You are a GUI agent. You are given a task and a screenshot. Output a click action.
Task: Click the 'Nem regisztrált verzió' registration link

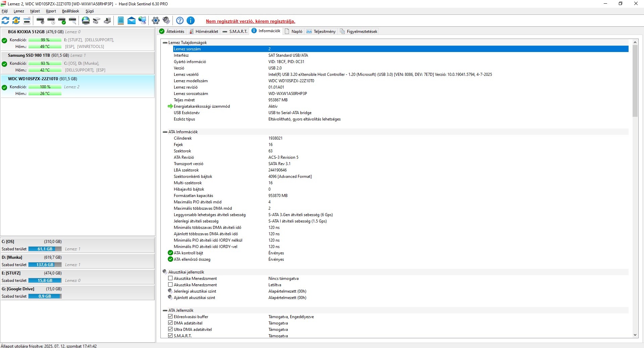[251, 21]
